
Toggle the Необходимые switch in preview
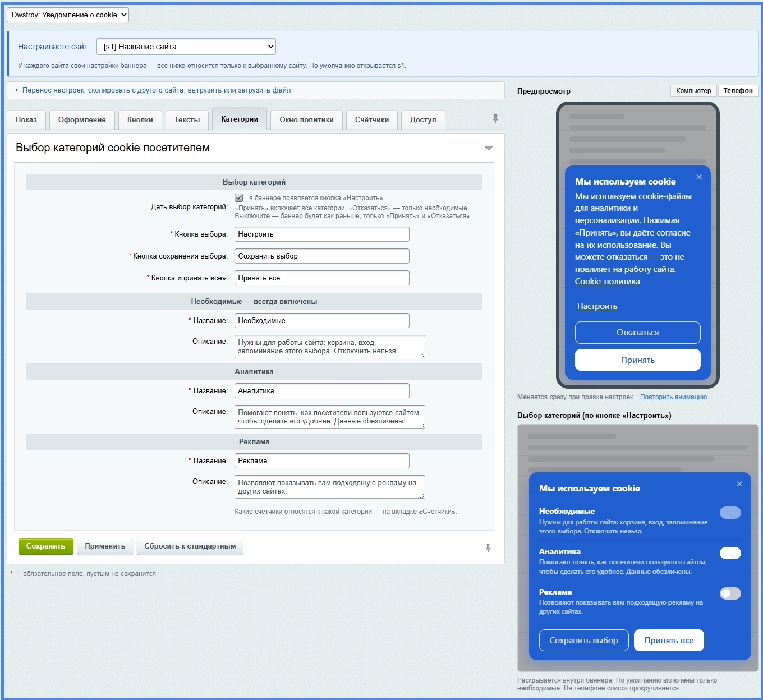[x=730, y=513]
